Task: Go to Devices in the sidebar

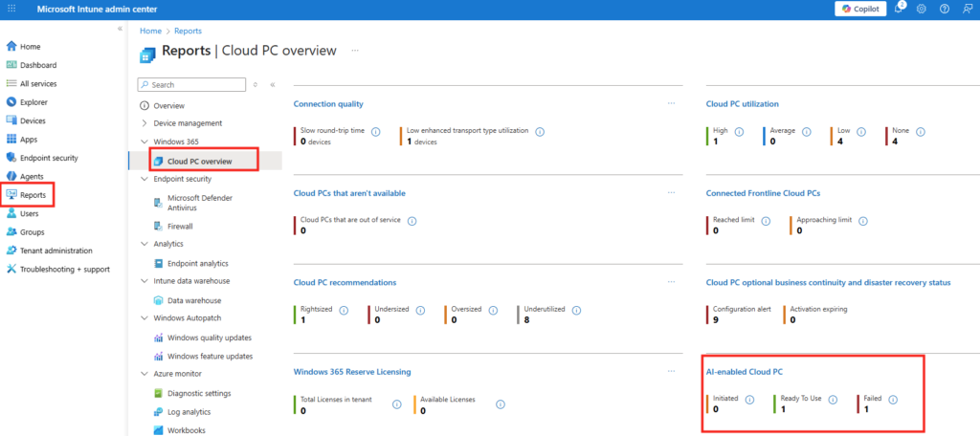Action: pos(33,120)
